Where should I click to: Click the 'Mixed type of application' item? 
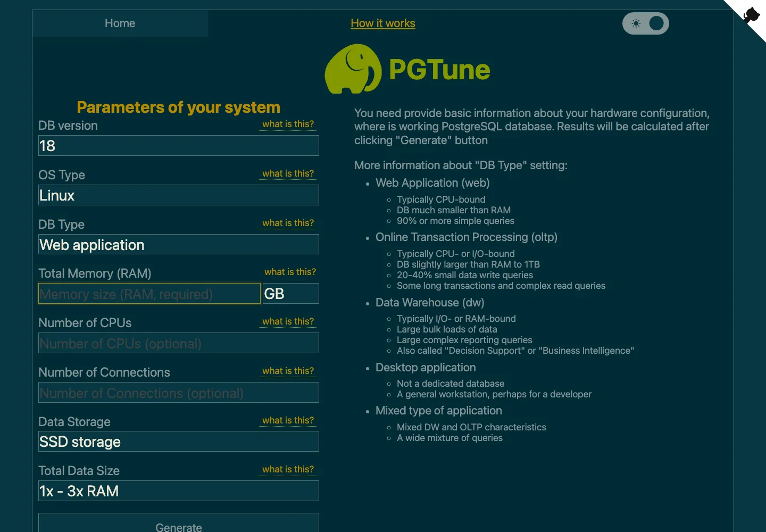[x=439, y=411]
